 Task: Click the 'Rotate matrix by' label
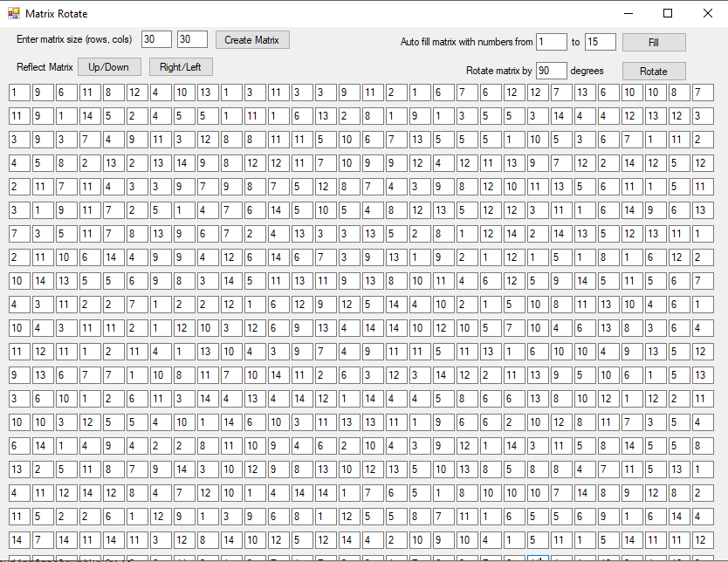click(499, 71)
